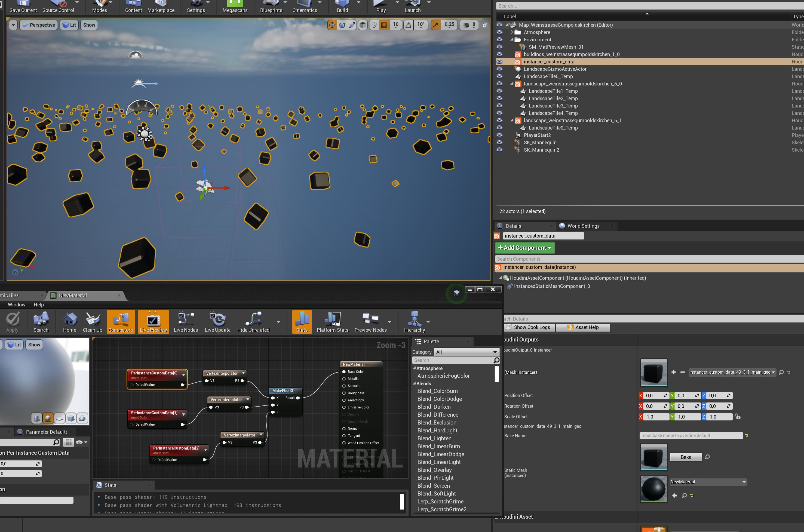804x532 pixels.
Task: Hide instancer_custom_data actor with eye icon
Action: [499, 62]
